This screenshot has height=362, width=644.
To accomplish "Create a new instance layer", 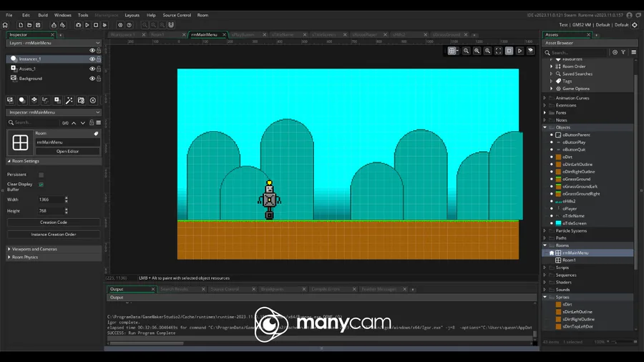I will click(22, 100).
